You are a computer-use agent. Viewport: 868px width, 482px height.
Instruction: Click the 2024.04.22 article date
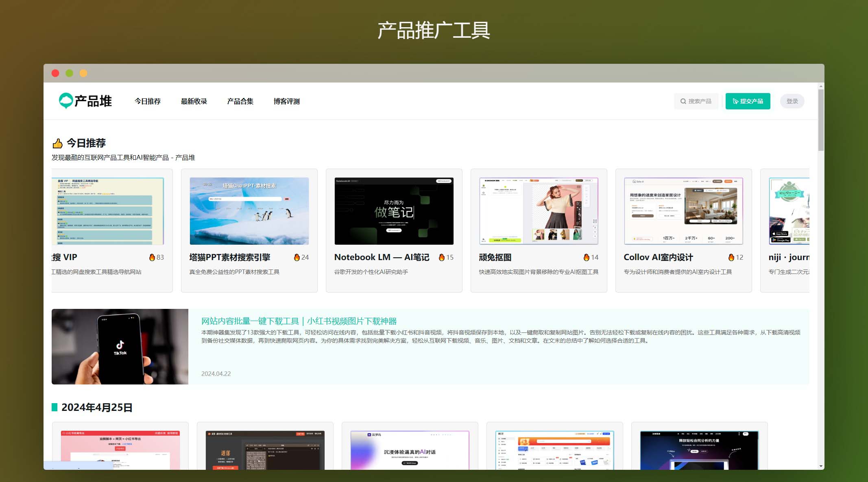tap(216, 373)
